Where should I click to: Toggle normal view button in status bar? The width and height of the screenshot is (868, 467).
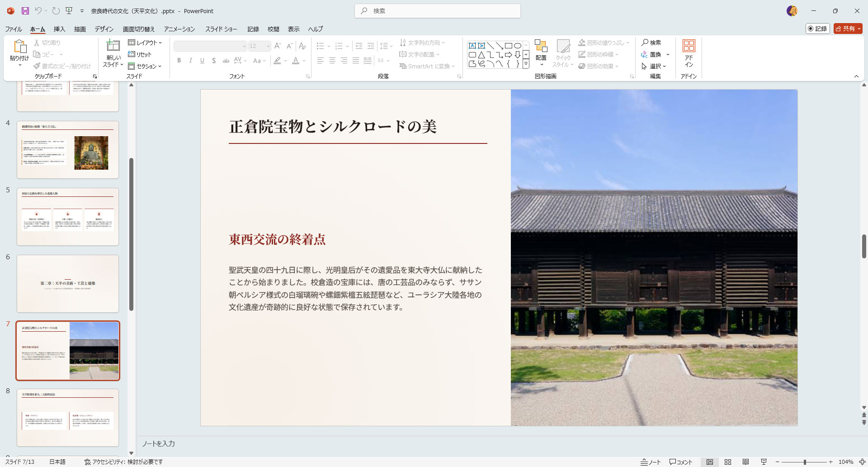click(x=710, y=462)
